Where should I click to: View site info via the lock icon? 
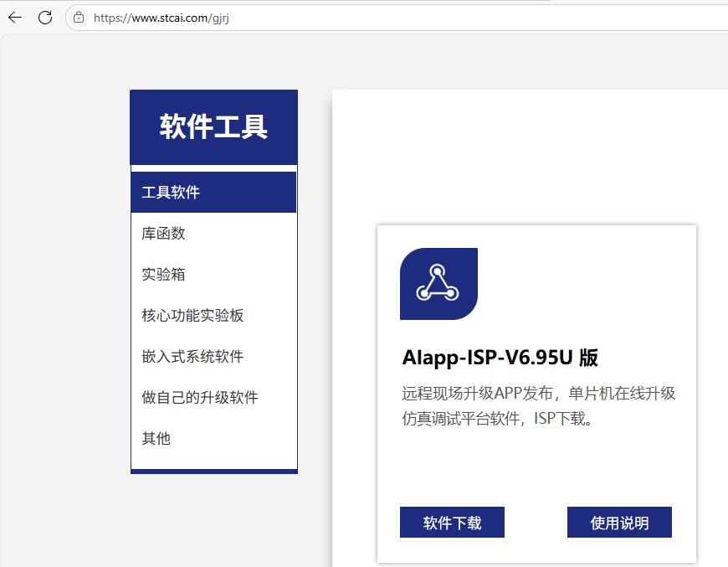click(x=79, y=18)
